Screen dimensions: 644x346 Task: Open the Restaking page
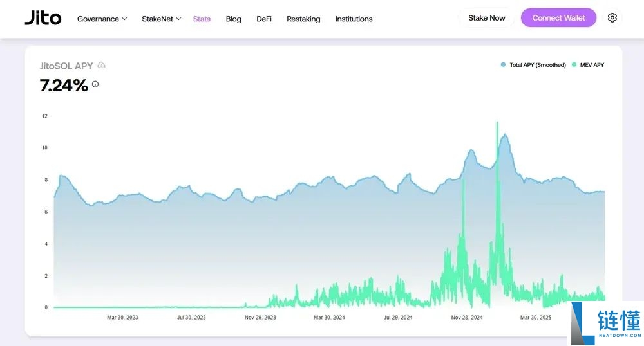(303, 19)
